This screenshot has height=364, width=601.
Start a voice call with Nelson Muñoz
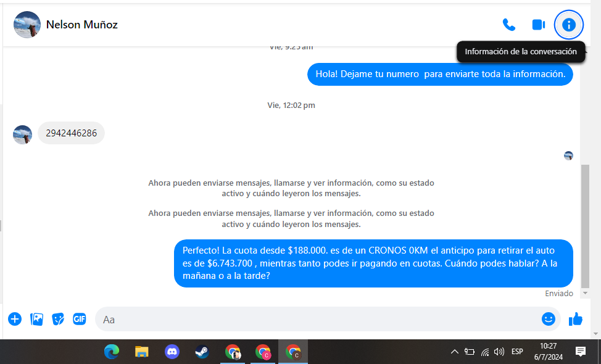(508, 25)
